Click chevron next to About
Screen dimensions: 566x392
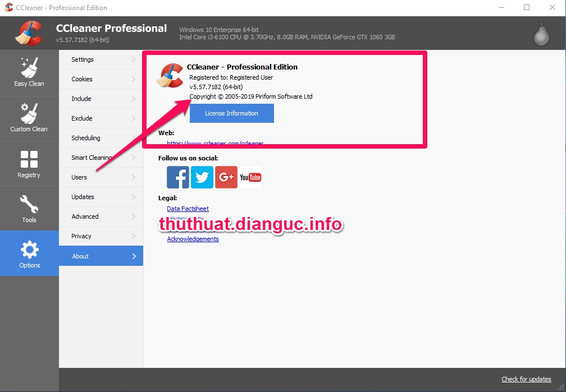[134, 256]
